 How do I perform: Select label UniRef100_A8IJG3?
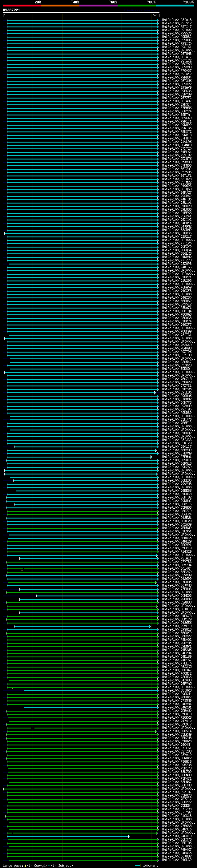[x=177, y=440]
